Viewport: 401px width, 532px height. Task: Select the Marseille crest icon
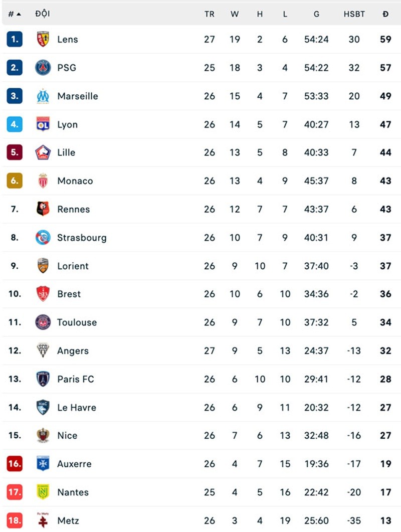click(43, 96)
